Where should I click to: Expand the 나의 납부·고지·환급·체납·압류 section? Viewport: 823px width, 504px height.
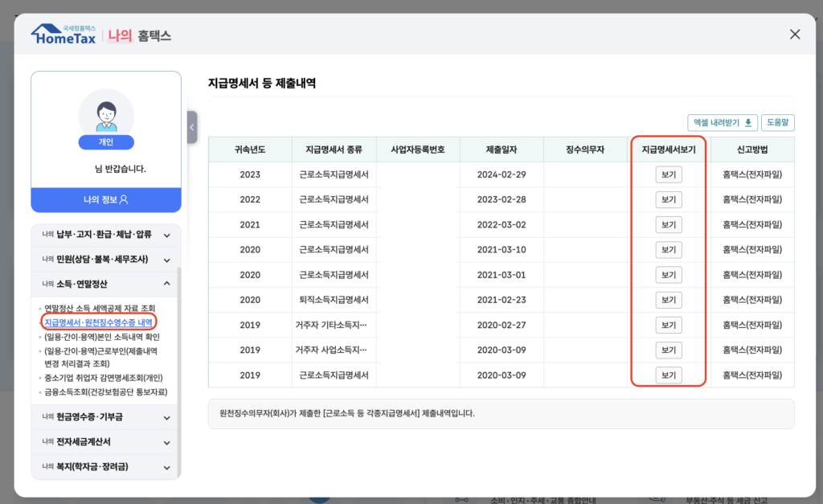105,236
